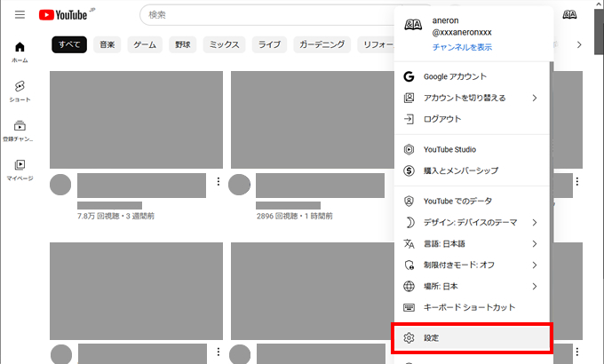Image resolution: width=604 pixels, height=364 pixels.
Task: Open Subscriptions (登録チャンネル) in sidebar
Action: click(20, 131)
